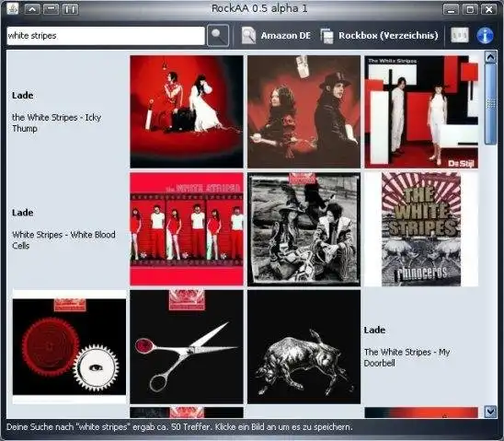This screenshot has height=441, width=504.
Task: Click Lade label above White Blood Cells
Action: 22,213
